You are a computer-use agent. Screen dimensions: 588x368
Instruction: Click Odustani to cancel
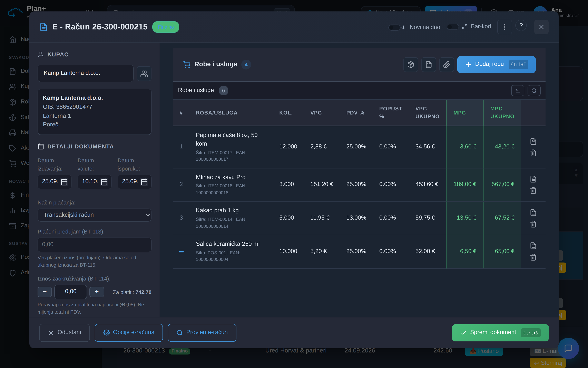click(x=64, y=332)
